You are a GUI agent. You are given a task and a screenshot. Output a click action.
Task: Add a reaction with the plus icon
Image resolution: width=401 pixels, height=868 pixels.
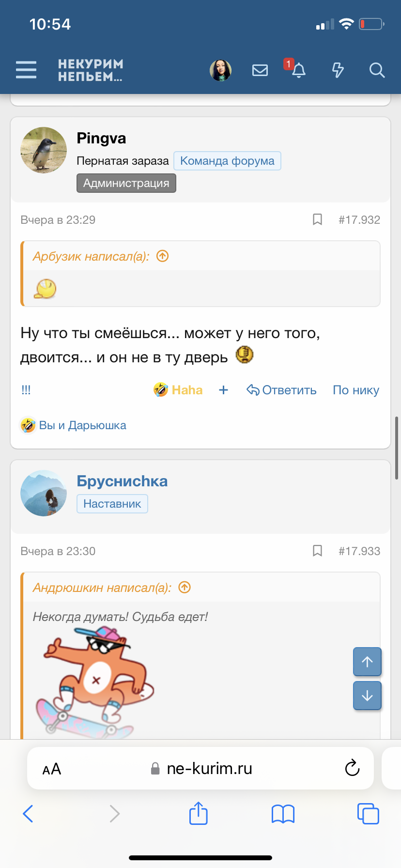point(223,389)
